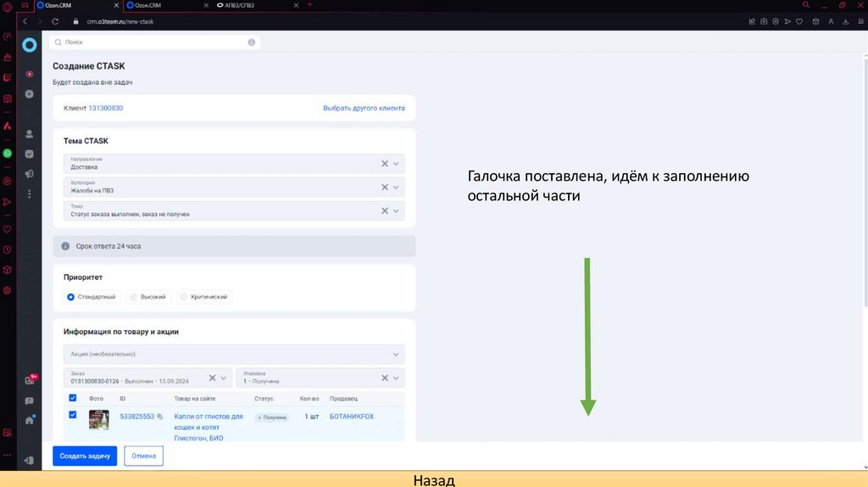Clear the Упаковка selection with X
This screenshot has width=868, height=487.
tap(385, 378)
